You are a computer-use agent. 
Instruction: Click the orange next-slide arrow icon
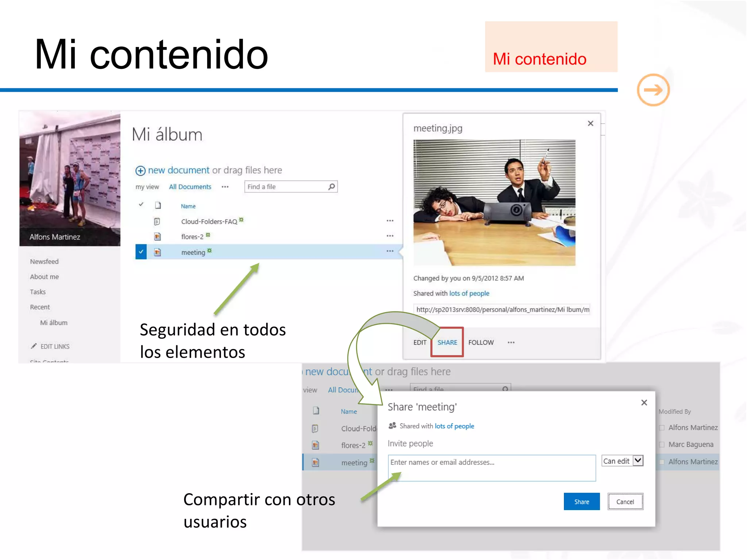pos(653,90)
